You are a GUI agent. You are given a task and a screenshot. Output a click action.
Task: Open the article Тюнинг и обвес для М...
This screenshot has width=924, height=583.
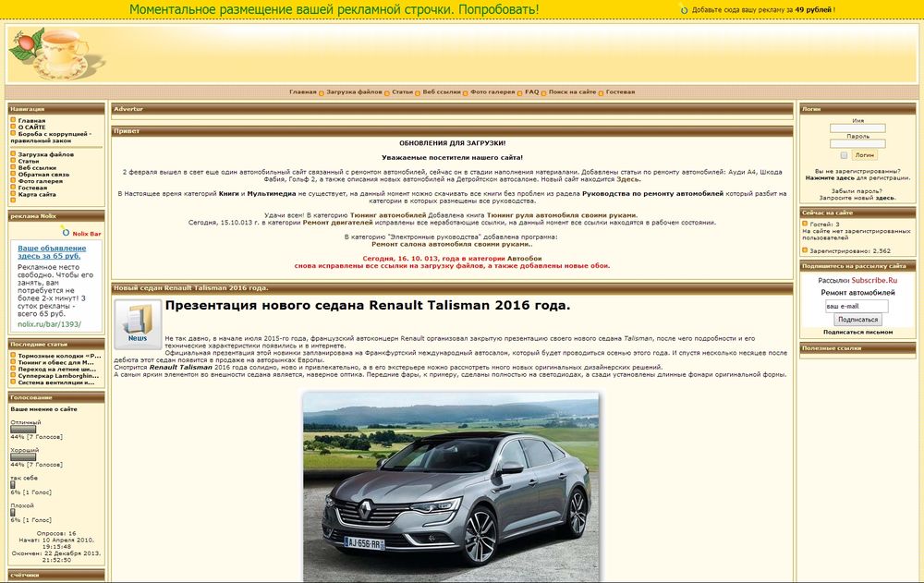click(56, 362)
